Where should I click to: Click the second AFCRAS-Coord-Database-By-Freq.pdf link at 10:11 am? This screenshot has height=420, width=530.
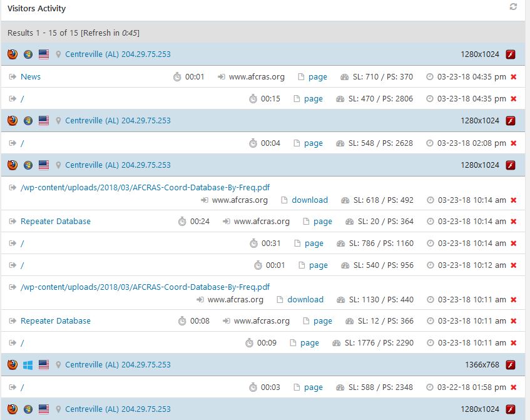(x=145, y=287)
